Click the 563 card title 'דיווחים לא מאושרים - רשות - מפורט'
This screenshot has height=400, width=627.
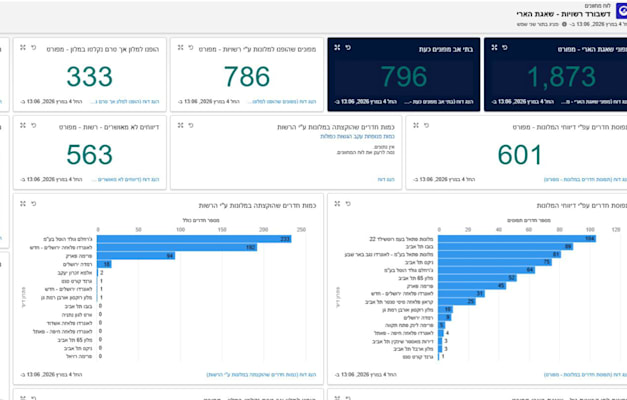click(x=109, y=128)
